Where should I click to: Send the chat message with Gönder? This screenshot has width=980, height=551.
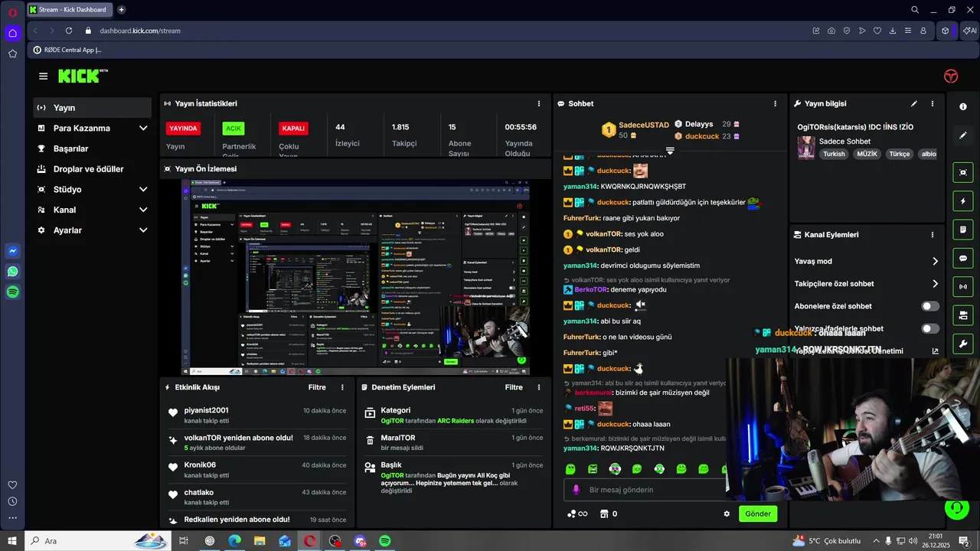point(758,514)
